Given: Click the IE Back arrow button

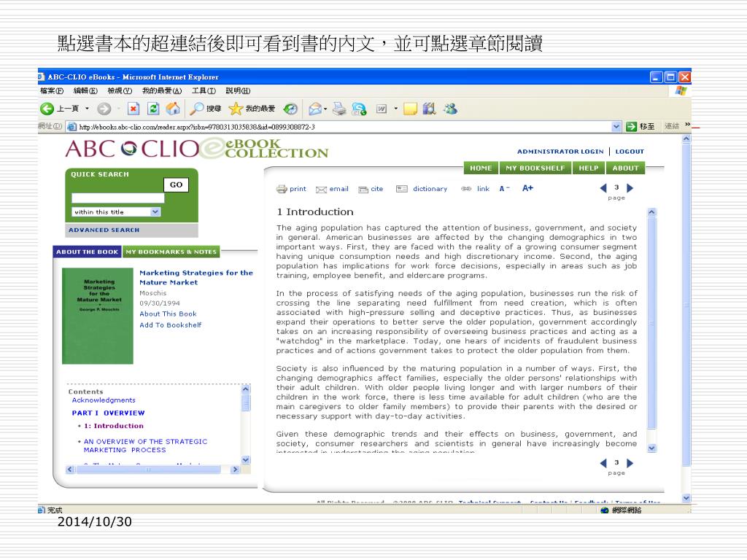Looking at the screenshot, I should pos(47,109).
